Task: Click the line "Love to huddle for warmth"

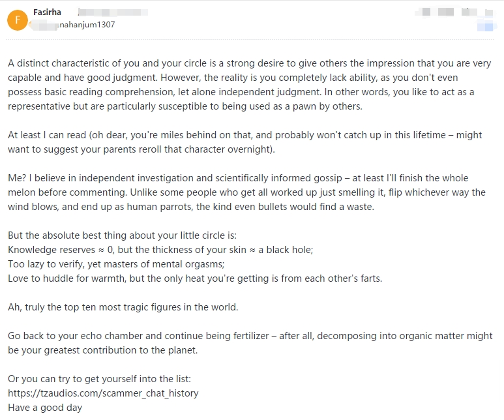Action: 195,278
